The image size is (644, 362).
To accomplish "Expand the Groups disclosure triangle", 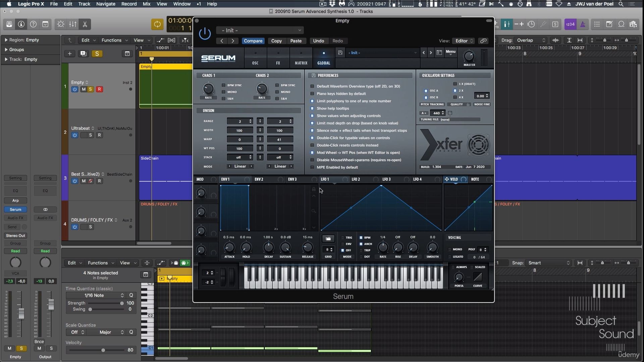I will (x=6, y=49).
